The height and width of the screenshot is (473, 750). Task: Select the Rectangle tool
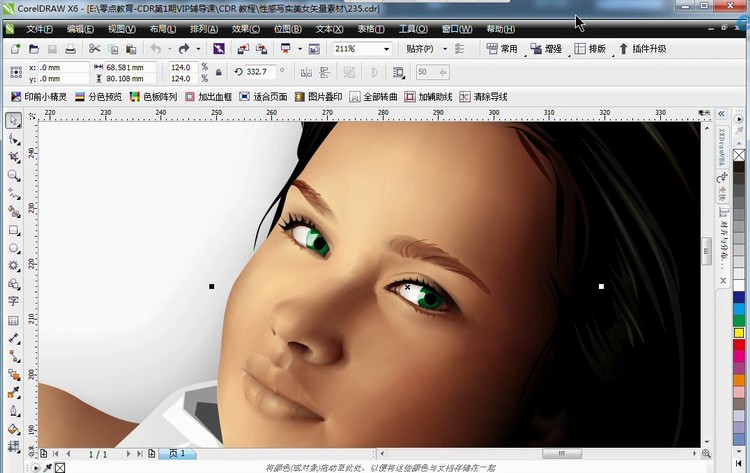(13, 230)
